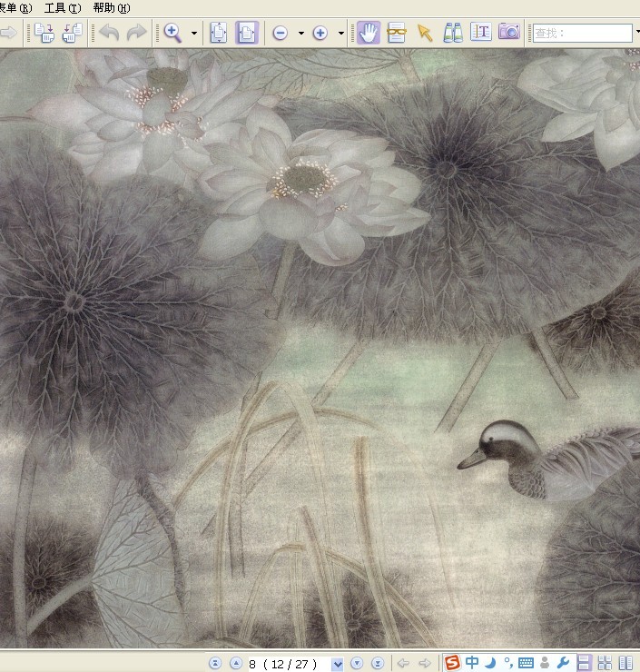
Task: Select the text selection tool
Action: coord(480,33)
